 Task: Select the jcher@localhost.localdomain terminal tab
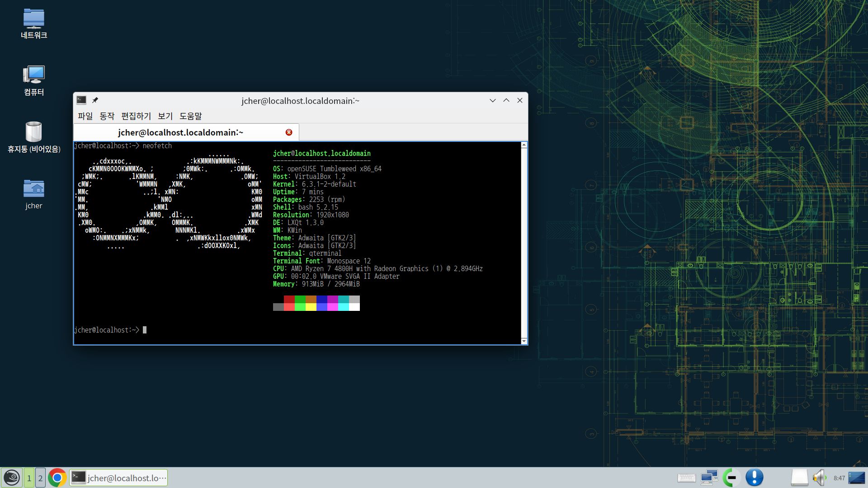[186, 132]
